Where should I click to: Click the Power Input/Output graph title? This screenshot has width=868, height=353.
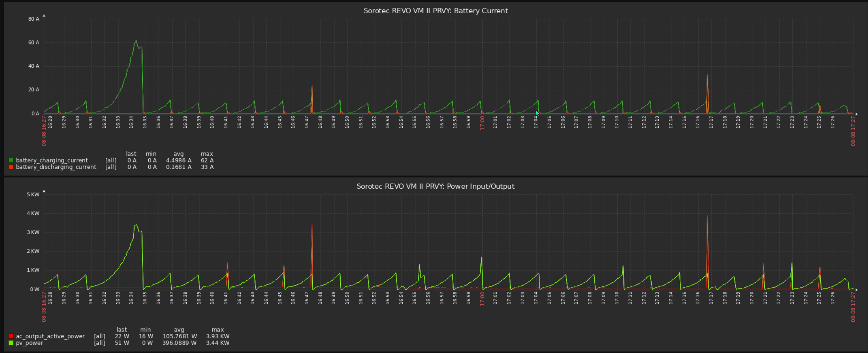(x=436, y=186)
